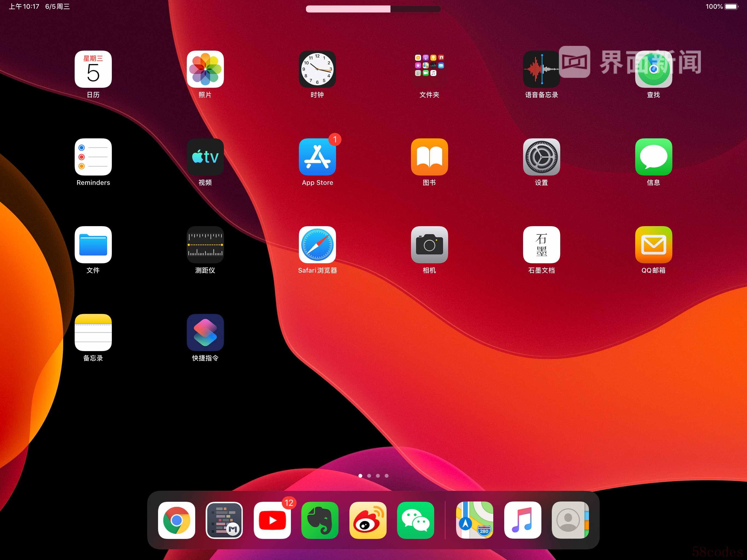Open the Find My app (查找)

click(654, 69)
